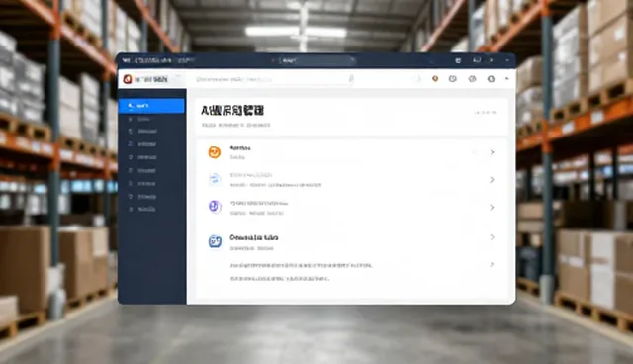This screenshot has height=364, width=633.
Task: Click the orange location pin toolbar icon
Action: (435, 79)
